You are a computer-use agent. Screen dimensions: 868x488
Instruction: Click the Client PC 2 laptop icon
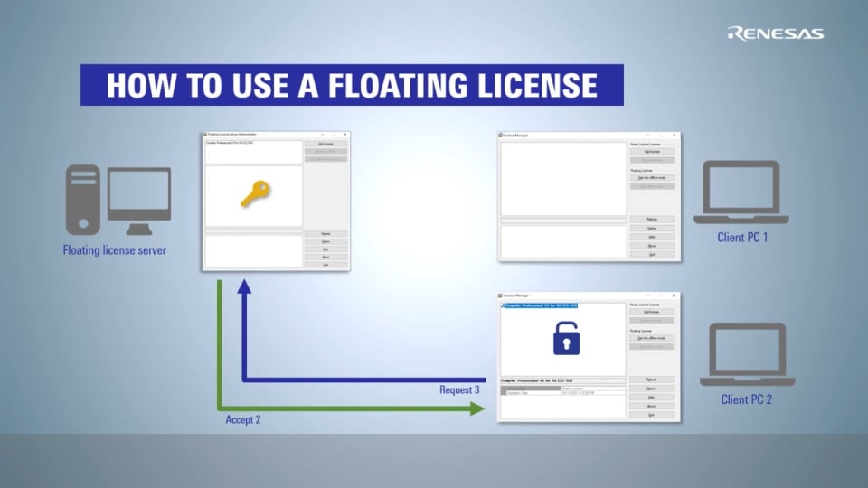pos(745,354)
